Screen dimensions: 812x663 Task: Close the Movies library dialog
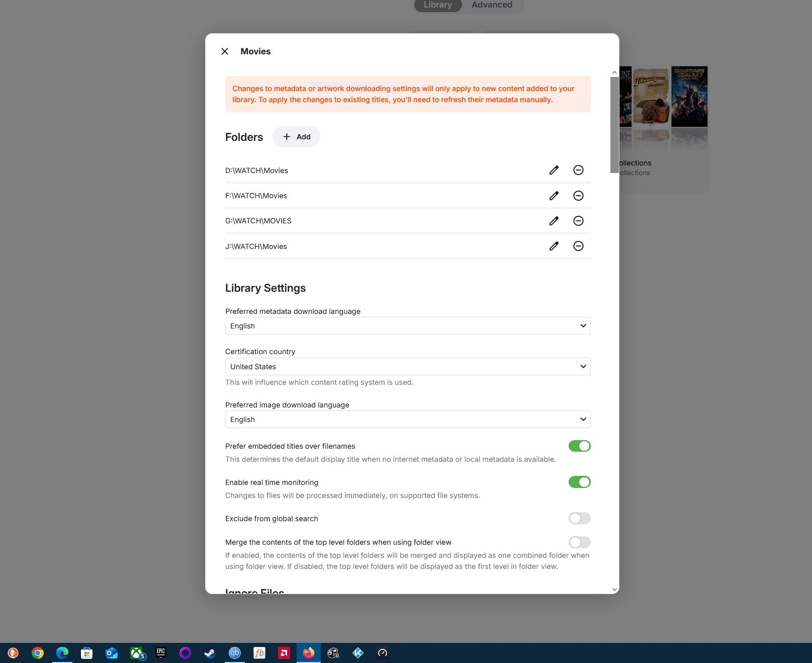click(x=225, y=51)
